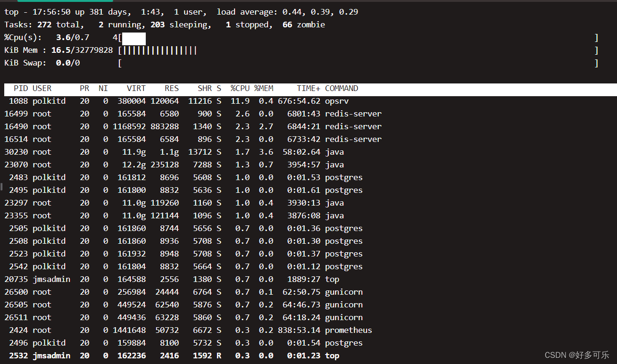Click the %MEM column header
The height and width of the screenshot is (364, 617).
coord(264,88)
